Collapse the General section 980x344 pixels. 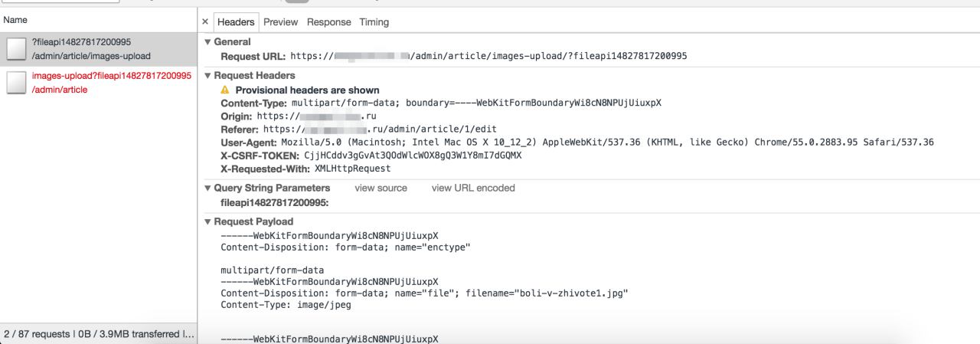pos(208,42)
